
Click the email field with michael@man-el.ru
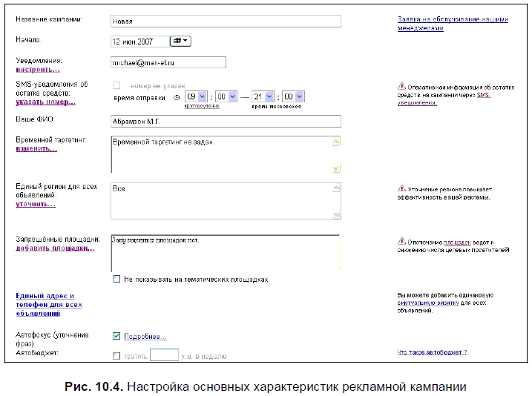click(167, 63)
